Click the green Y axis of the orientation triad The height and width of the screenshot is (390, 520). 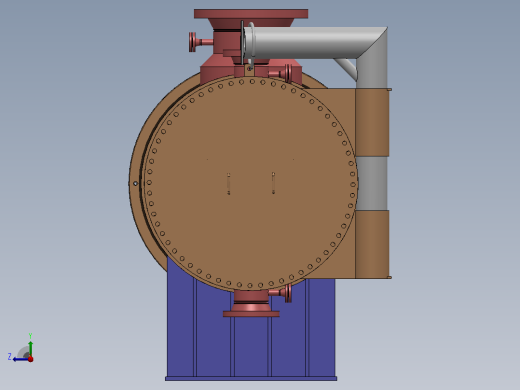[30, 348]
